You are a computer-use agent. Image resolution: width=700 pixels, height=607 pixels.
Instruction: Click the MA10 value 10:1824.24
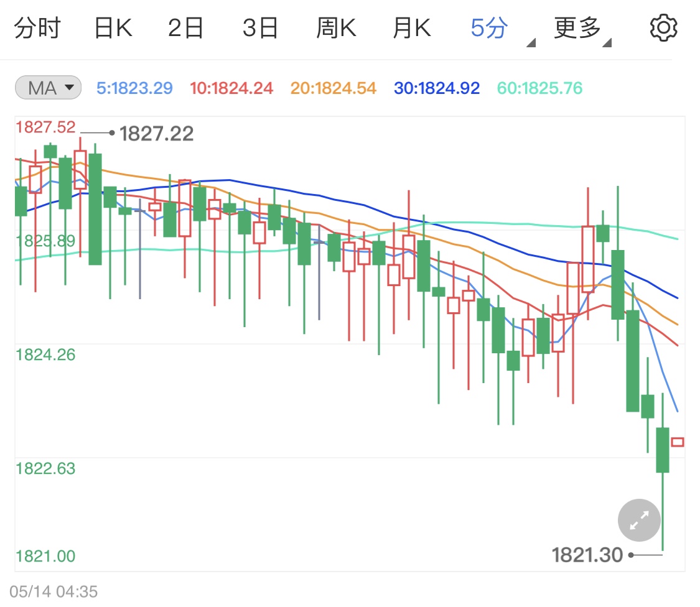[231, 88]
